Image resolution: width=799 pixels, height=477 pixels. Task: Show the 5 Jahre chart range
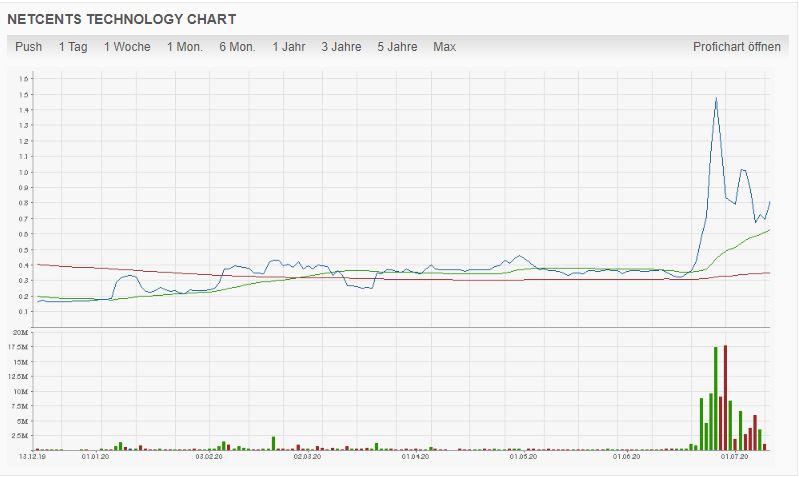397,47
